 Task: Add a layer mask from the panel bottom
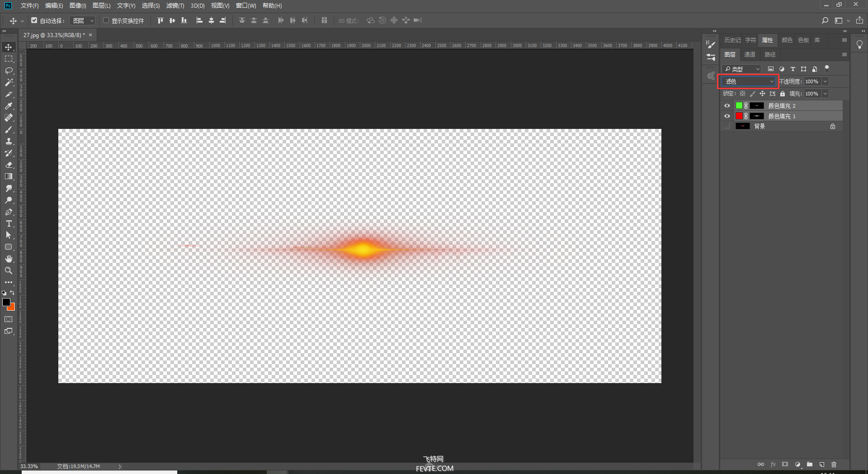[x=785, y=465]
